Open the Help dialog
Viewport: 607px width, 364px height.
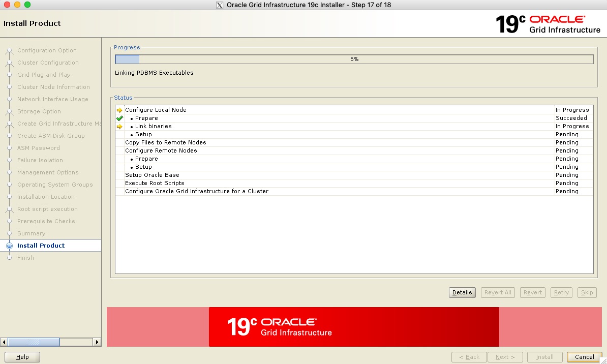[x=22, y=357]
